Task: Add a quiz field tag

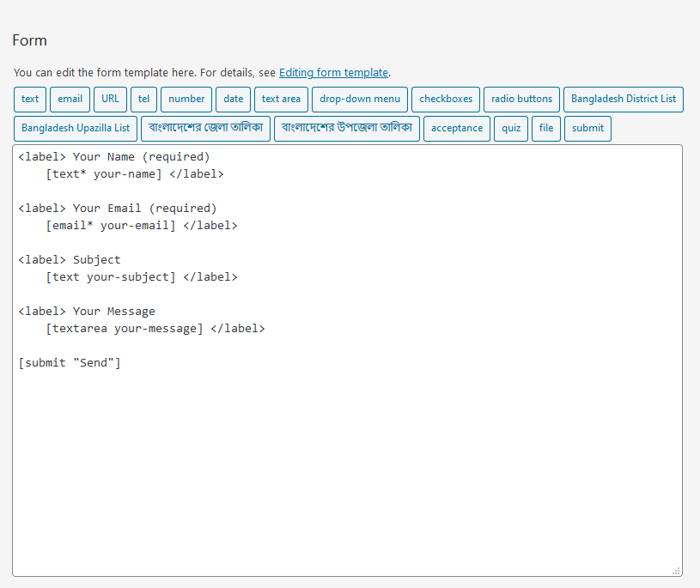Action: click(511, 129)
